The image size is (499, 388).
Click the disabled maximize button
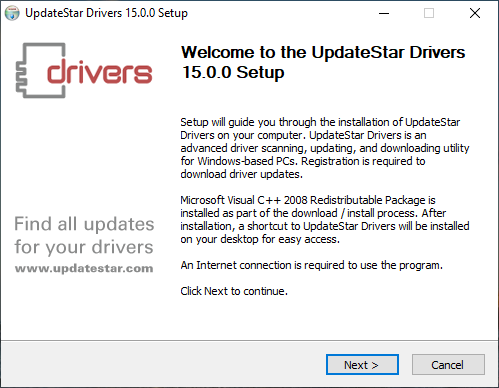(429, 13)
